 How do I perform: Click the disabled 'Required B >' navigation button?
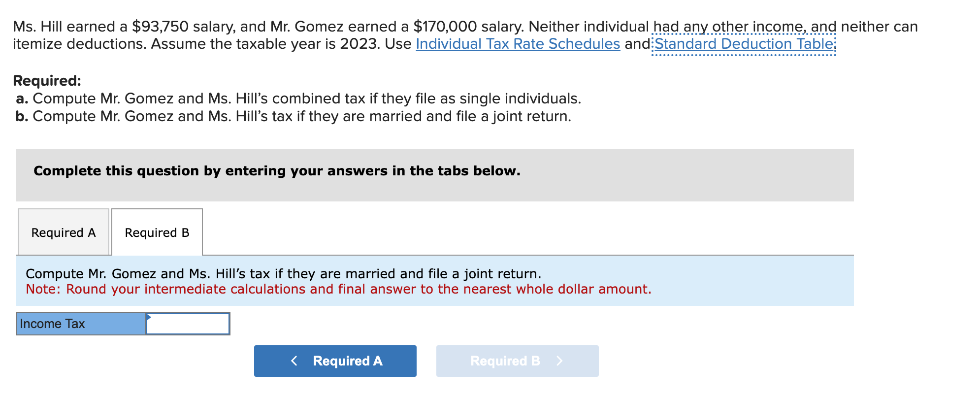(x=517, y=361)
